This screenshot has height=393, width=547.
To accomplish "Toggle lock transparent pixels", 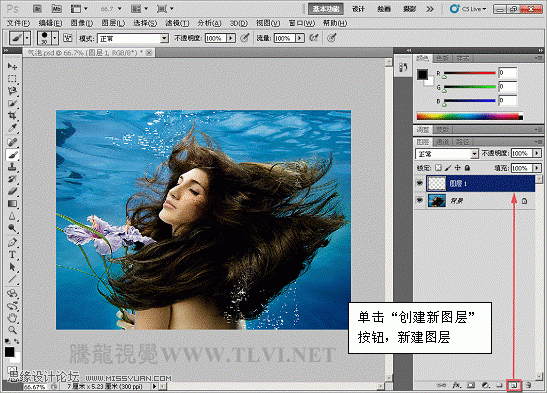I will pos(438,168).
